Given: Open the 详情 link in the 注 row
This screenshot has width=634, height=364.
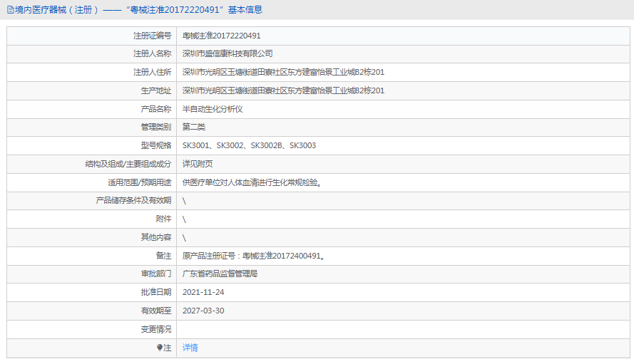Looking at the screenshot, I should 190,348.
